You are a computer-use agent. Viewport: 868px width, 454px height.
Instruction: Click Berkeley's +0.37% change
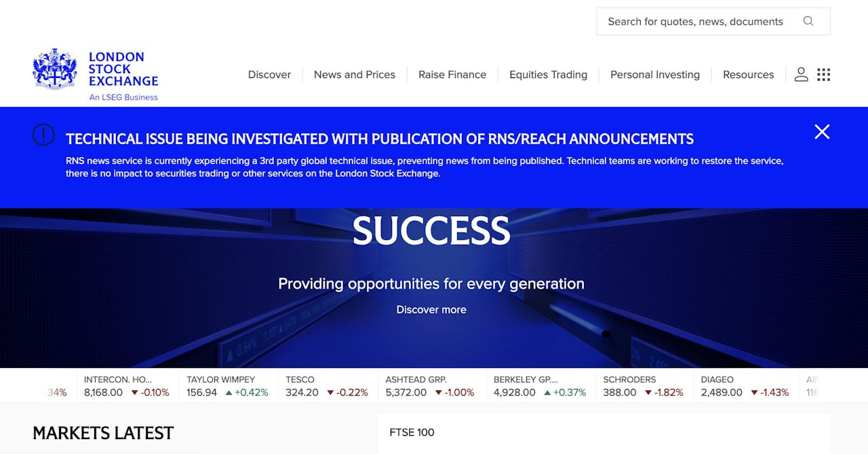click(x=565, y=392)
